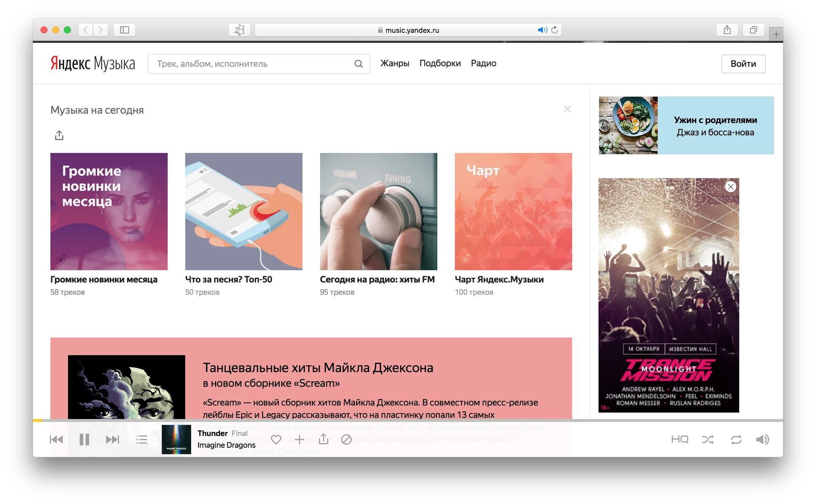
Task: Toggle repeat mode
Action: click(x=736, y=439)
